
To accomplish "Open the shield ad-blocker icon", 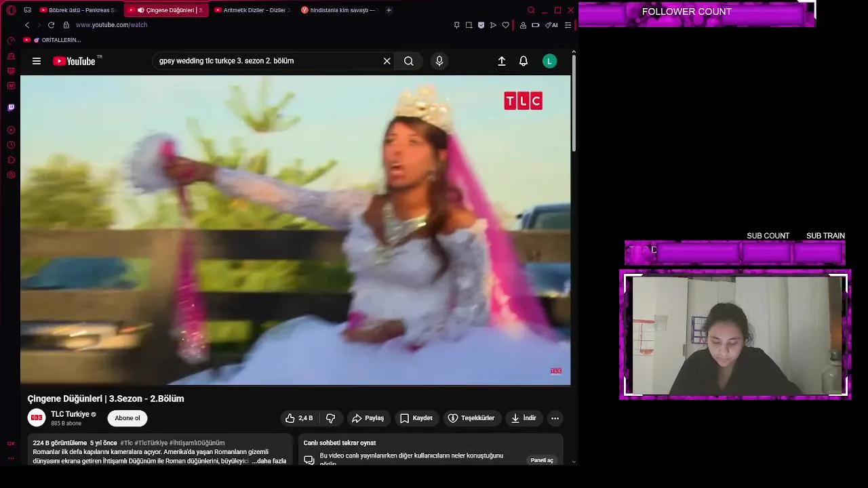I will click(x=481, y=25).
